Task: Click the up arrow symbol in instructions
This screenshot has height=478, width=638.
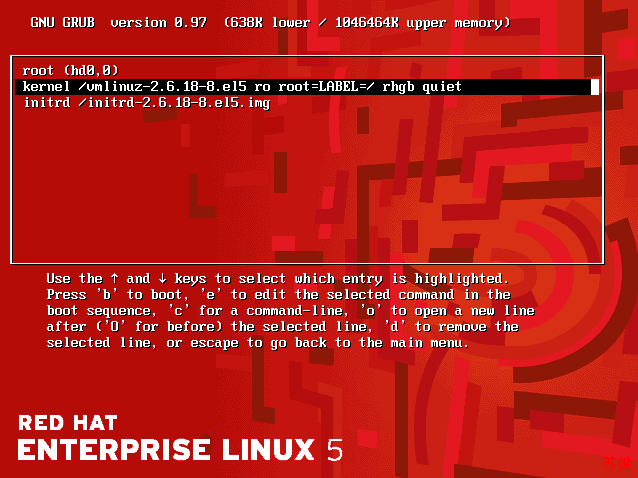Action: pyautogui.click(x=115, y=279)
